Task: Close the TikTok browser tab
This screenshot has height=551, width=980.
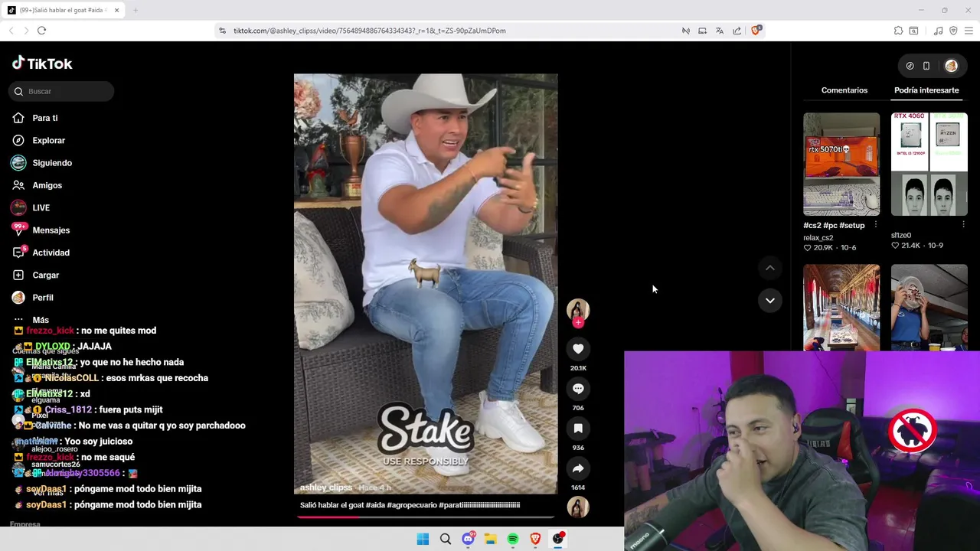Action: coord(117,10)
